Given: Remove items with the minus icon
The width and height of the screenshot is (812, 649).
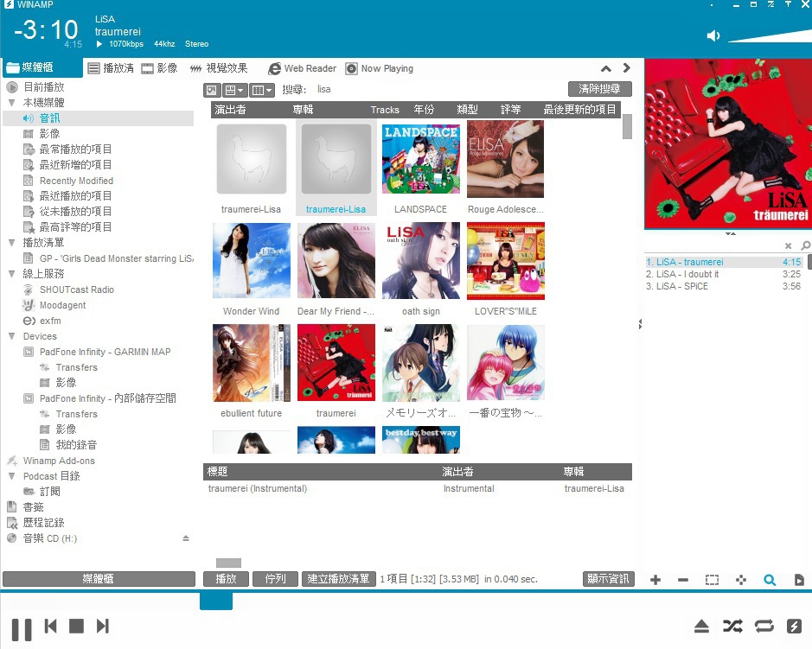Looking at the screenshot, I should (x=683, y=580).
